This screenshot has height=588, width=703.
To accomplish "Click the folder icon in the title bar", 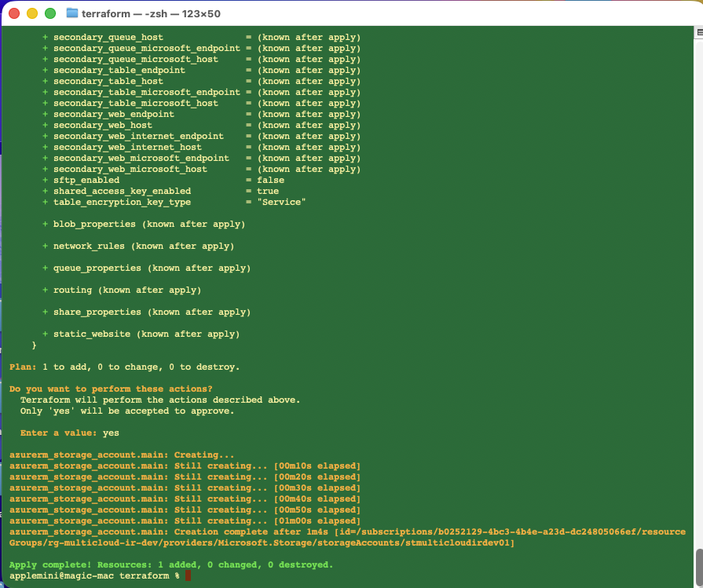I will [71, 13].
